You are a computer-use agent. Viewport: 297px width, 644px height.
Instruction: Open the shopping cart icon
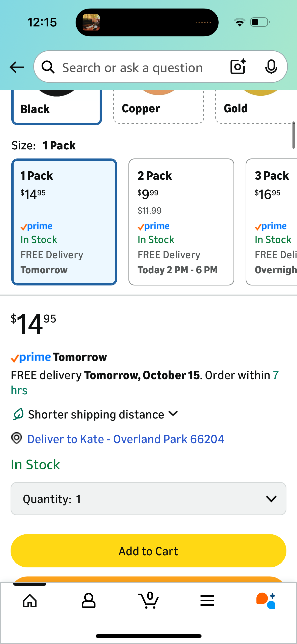click(149, 601)
